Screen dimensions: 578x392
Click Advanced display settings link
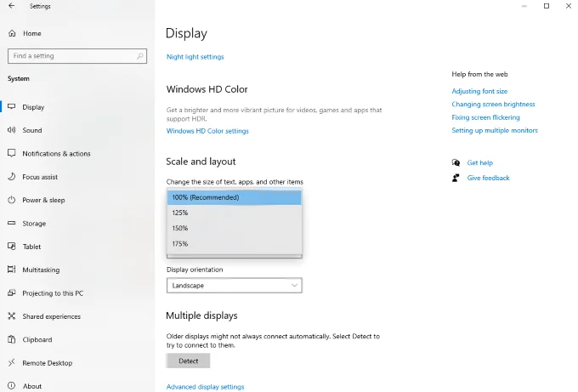205,387
